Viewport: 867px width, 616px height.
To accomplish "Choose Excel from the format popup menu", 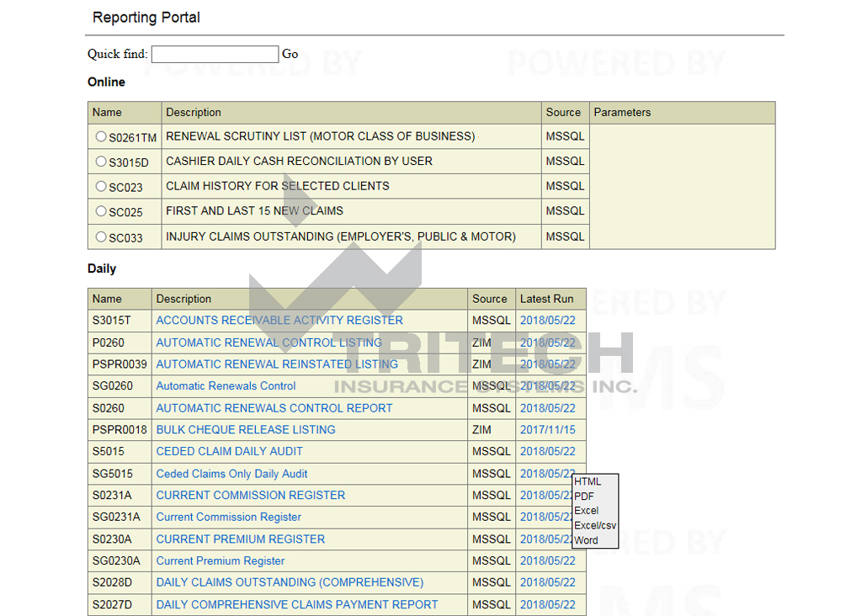I will (x=586, y=510).
